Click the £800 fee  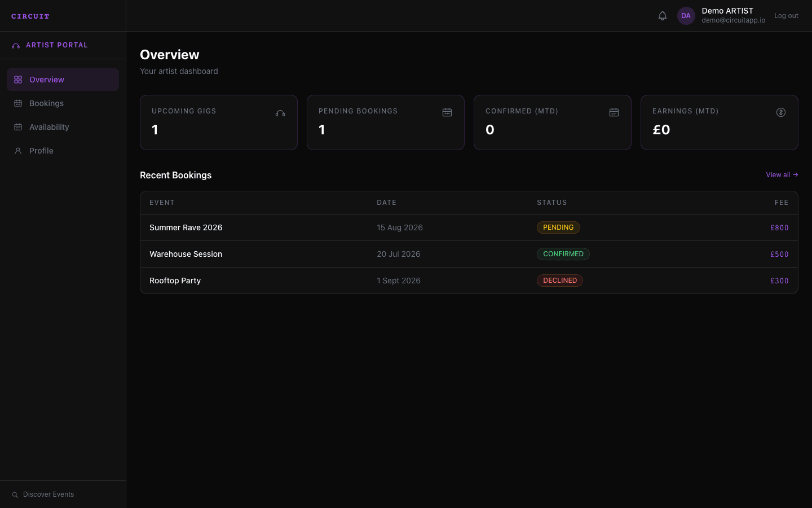pyautogui.click(x=779, y=228)
